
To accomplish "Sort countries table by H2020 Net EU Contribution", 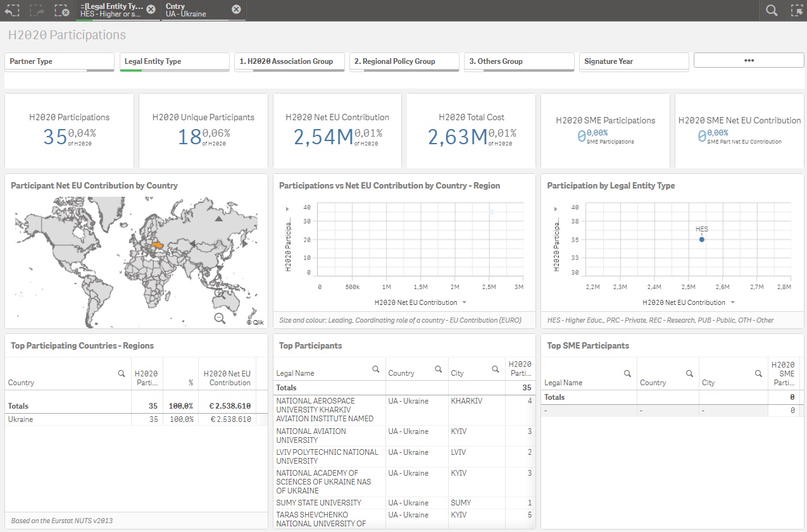I will (x=227, y=378).
